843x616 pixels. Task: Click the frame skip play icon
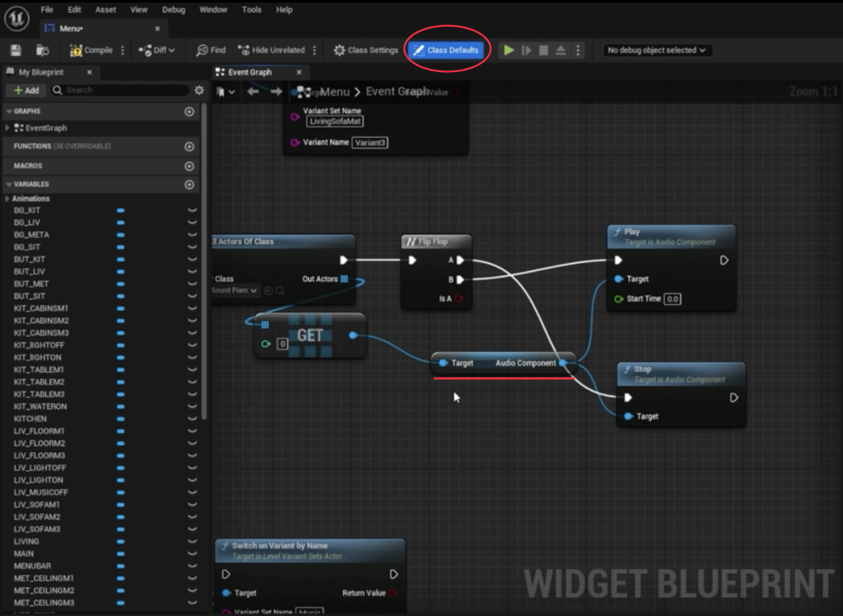(527, 50)
